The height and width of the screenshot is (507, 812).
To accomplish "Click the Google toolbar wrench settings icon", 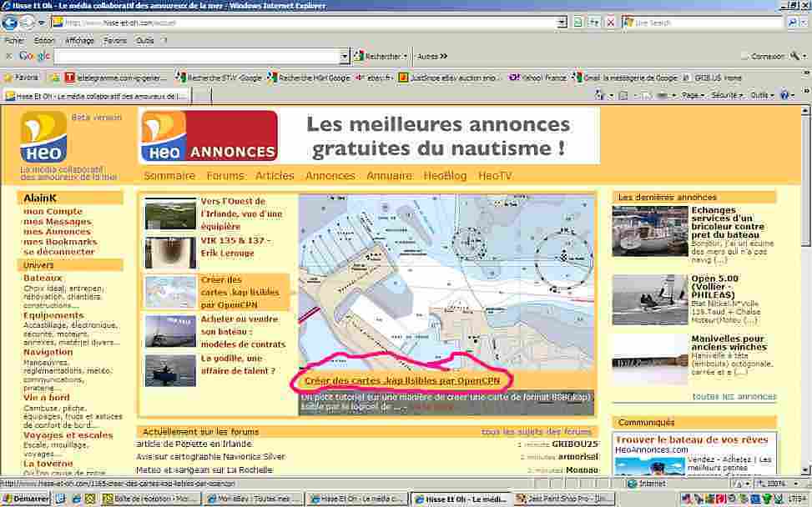I will pyautogui.click(x=794, y=56).
